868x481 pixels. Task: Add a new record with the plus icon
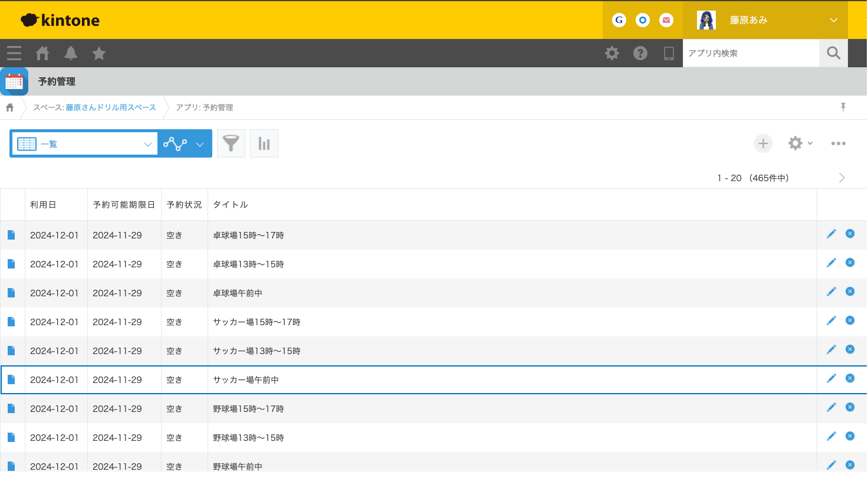pyautogui.click(x=763, y=143)
